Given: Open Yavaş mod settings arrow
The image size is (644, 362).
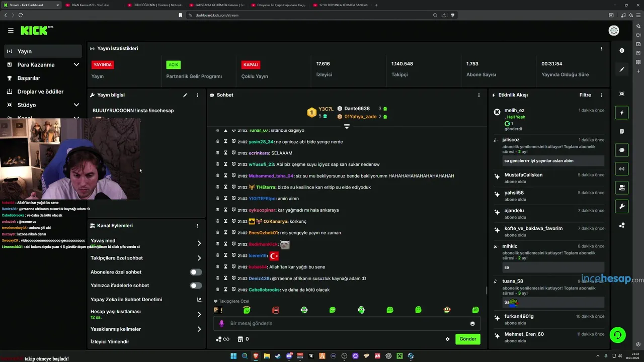Looking at the screenshot, I should [199, 243].
